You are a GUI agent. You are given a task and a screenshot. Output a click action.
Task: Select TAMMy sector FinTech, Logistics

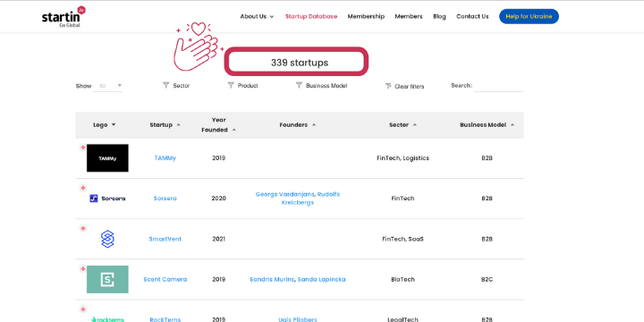402,158
